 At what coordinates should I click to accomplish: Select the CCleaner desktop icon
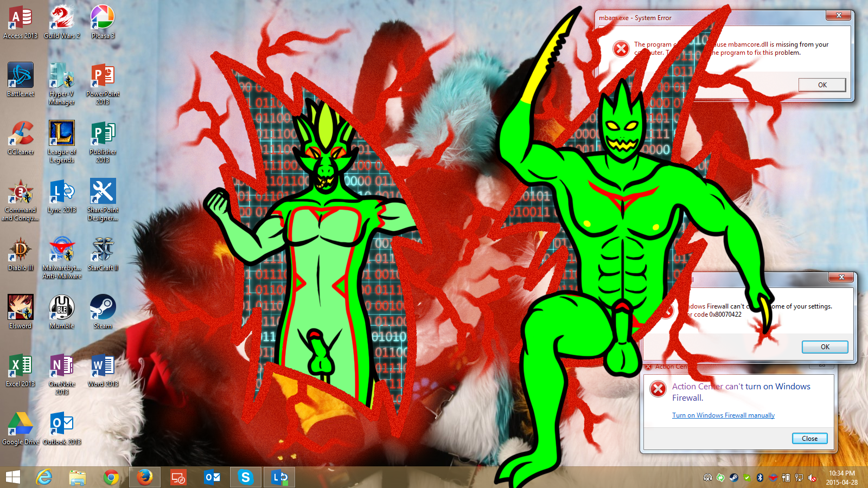tap(21, 138)
